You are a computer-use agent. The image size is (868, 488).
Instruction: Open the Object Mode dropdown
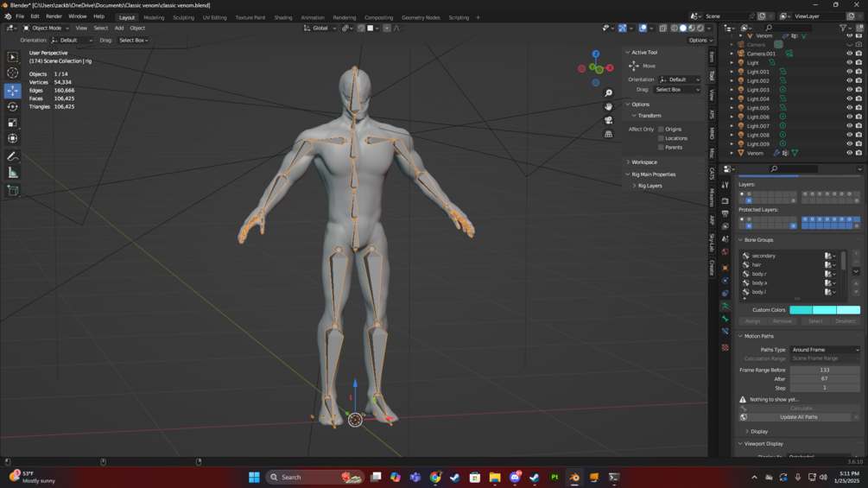pyautogui.click(x=47, y=29)
